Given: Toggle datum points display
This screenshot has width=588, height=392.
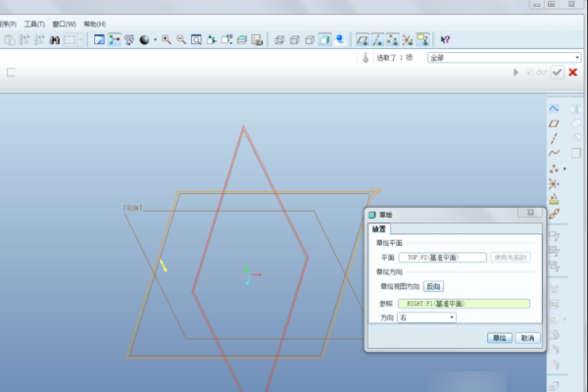Looking at the screenshot, I should point(393,40).
